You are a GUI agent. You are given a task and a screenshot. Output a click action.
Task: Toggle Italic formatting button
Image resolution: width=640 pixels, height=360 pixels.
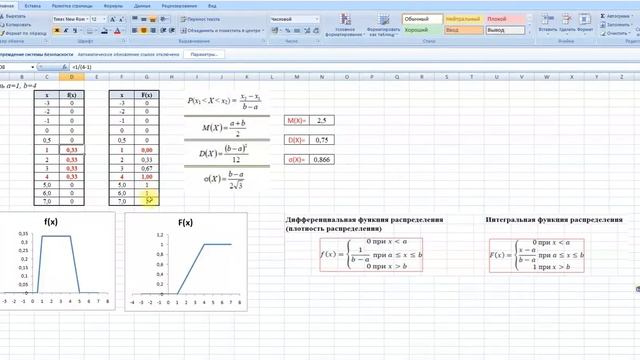pyautogui.click(x=66, y=31)
